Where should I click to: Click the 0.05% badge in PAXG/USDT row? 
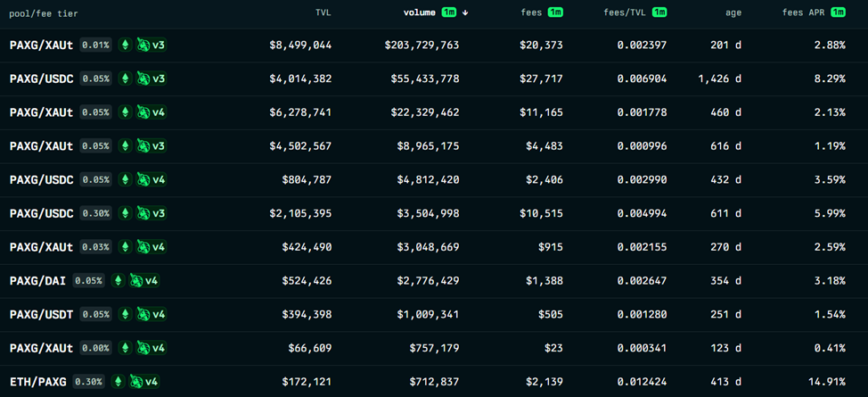(95, 314)
